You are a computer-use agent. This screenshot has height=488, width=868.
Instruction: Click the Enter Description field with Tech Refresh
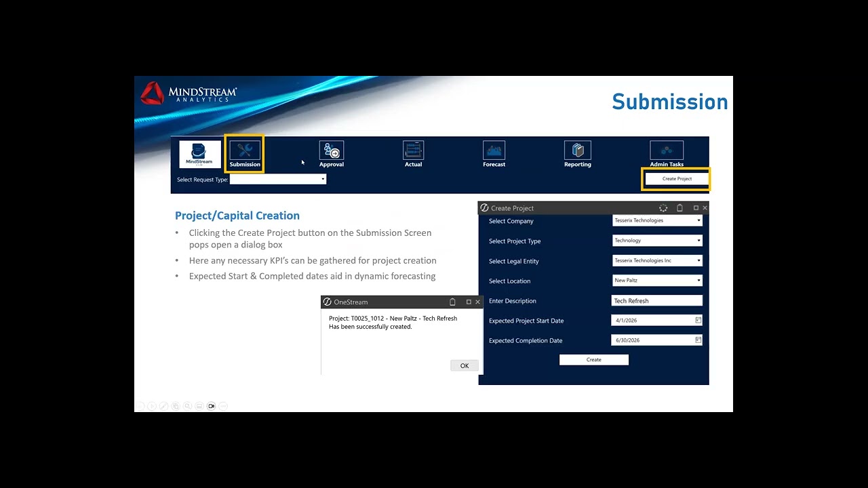657,300
